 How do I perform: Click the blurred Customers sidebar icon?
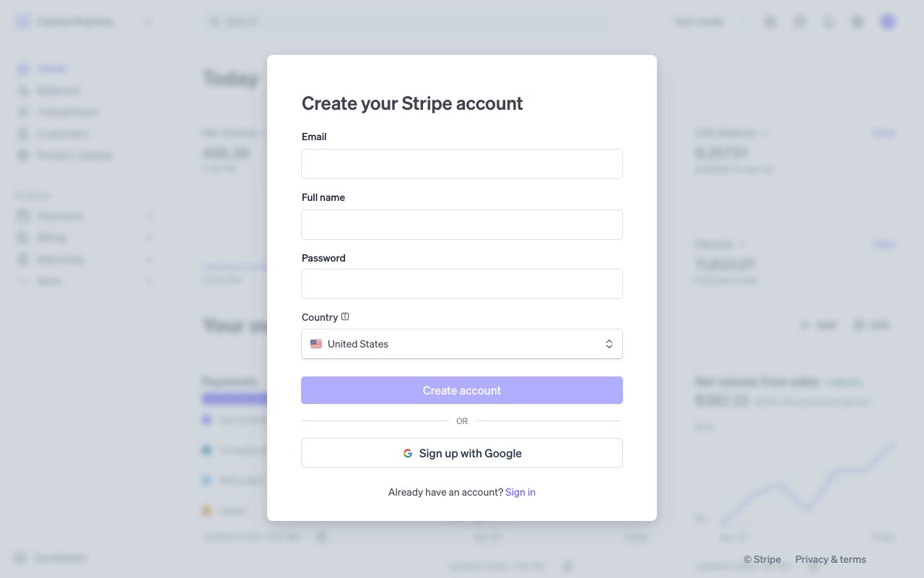pos(23,134)
